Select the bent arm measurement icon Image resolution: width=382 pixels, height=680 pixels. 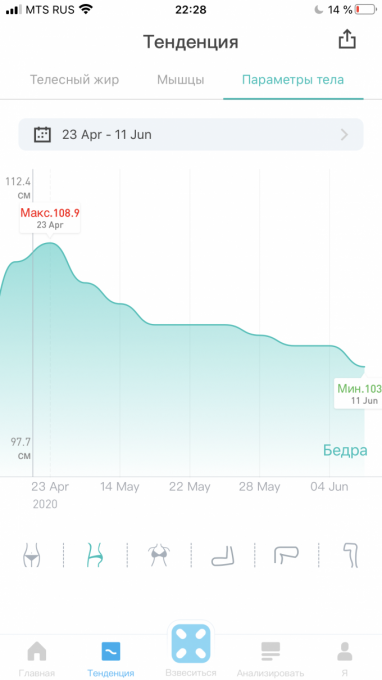coord(223,556)
